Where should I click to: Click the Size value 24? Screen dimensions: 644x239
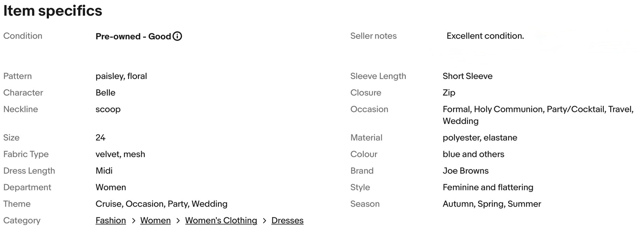coord(100,138)
